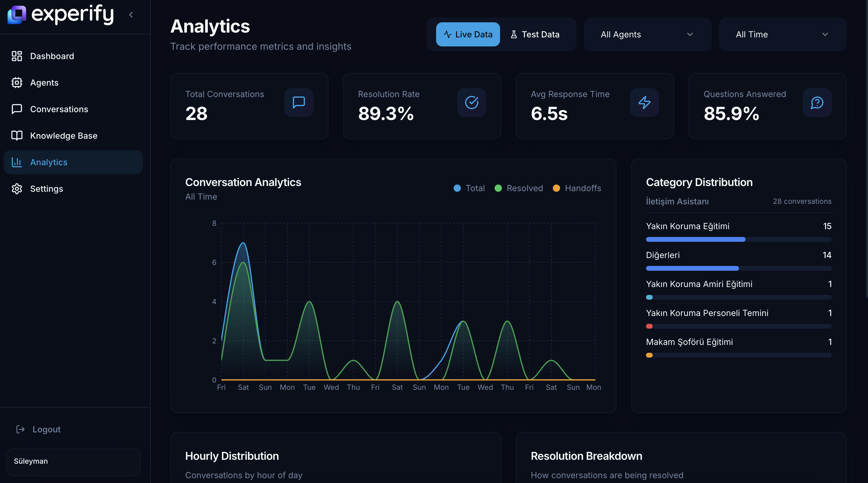Switch to Test Data mode
Image resolution: width=868 pixels, height=483 pixels.
pos(535,34)
